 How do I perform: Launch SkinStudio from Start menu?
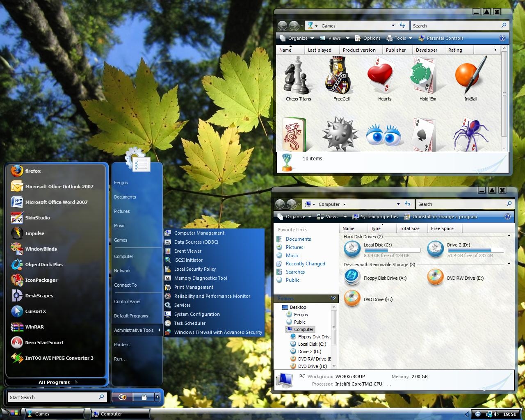[57, 218]
